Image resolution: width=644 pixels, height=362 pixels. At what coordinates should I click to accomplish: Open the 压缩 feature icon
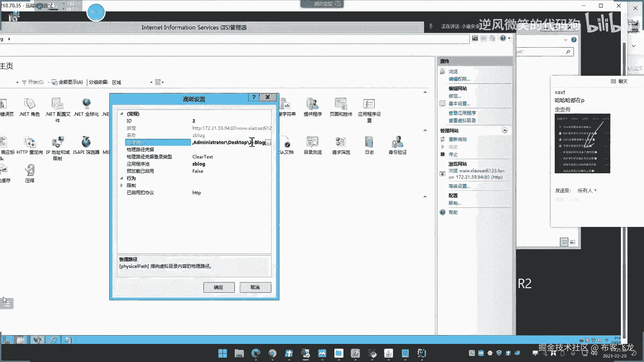30,174
